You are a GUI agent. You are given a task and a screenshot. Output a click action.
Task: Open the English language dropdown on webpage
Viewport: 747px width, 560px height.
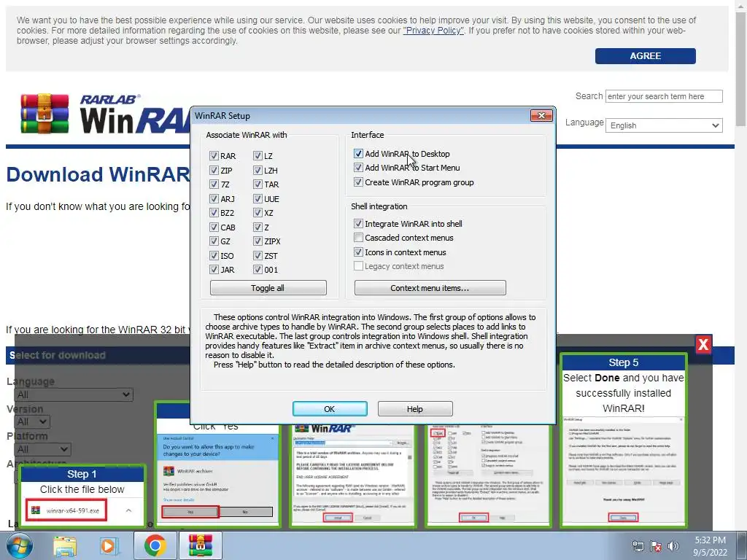[664, 125]
